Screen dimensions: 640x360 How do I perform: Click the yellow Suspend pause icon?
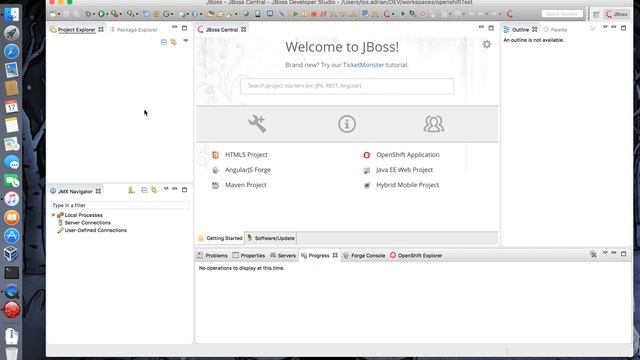[x=304, y=14]
